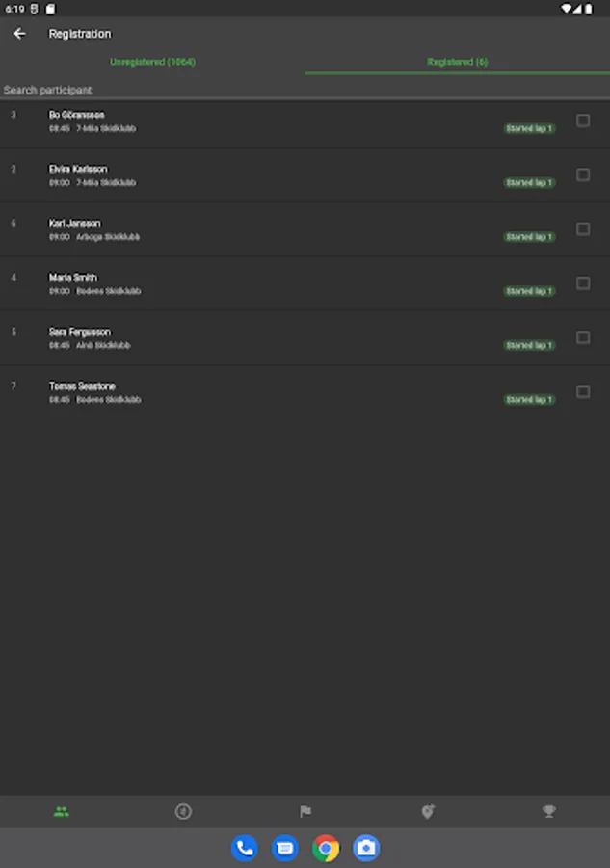The image size is (610, 868).
Task: Switch to the Unregistered (1064) tab
Action: [x=152, y=62]
